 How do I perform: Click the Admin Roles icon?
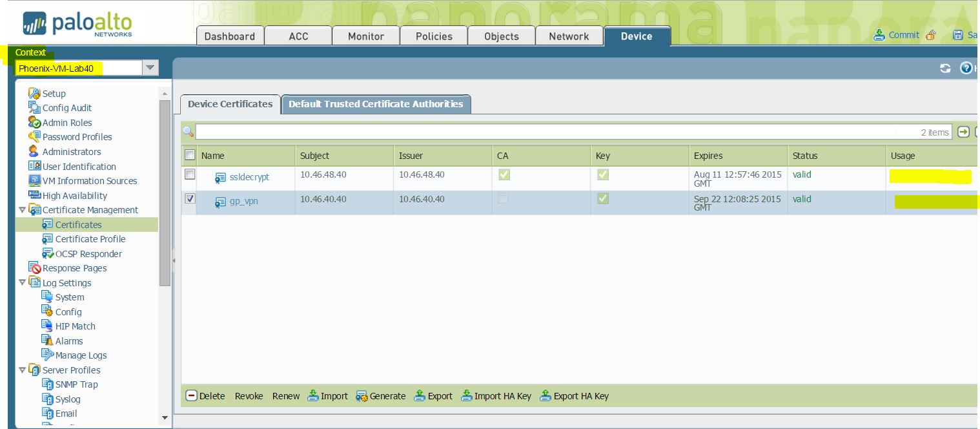coord(34,123)
